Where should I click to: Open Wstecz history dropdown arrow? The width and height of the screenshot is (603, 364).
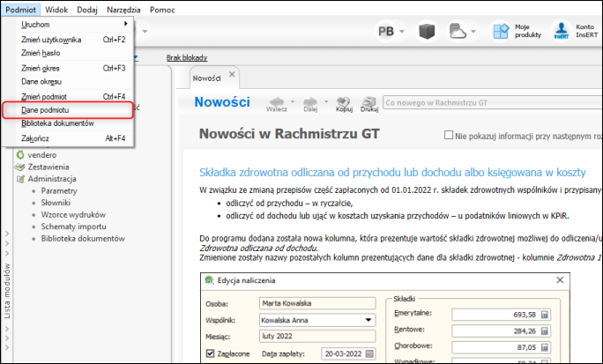click(293, 102)
